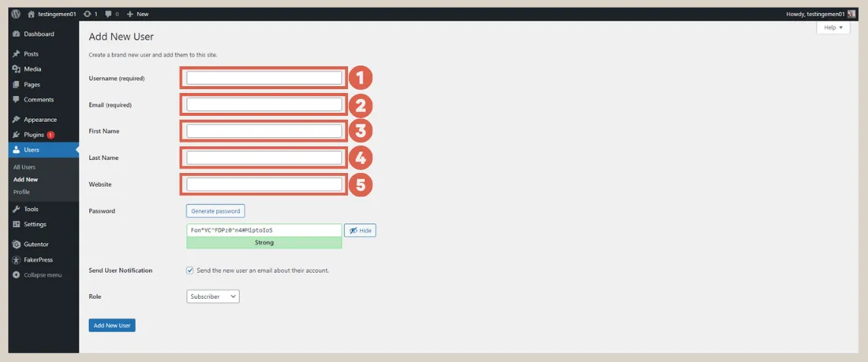Click the testingemen01 site name link
868x362 pixels.
click(x=56, y=14)
